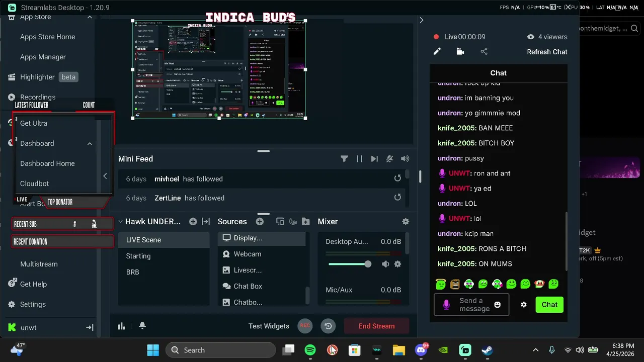Select the Livescr... image source

click(261, 270)
